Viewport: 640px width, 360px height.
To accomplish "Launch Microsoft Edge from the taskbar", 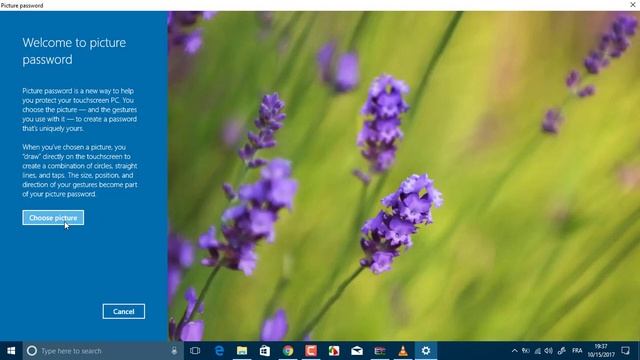I will 219,351.
